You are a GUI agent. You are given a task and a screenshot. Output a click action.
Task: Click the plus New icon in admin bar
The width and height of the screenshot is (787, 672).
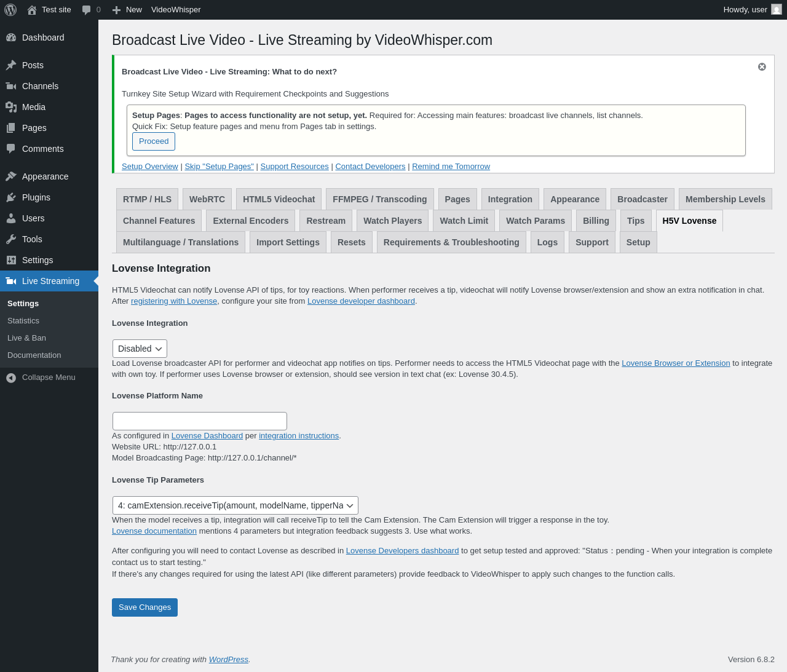[116, 10]
